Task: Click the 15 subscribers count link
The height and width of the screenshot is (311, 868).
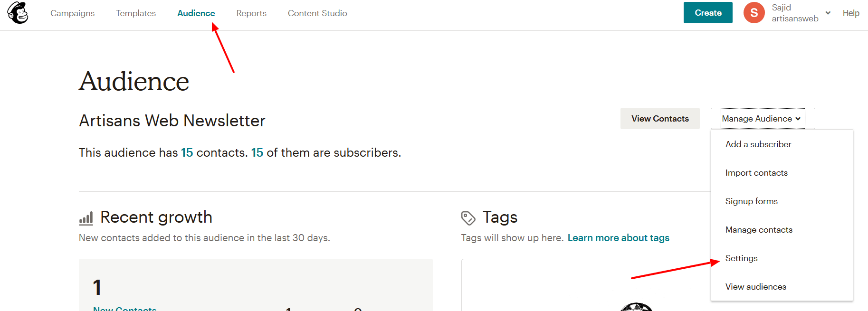Action: point(257,152)
